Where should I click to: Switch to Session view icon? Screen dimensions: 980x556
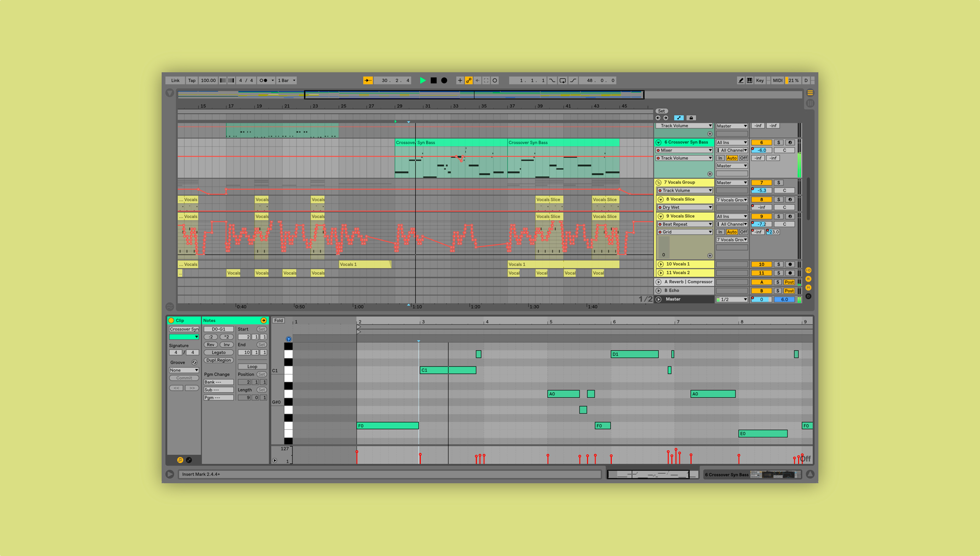pyautogui.click(x=810, y=103)
